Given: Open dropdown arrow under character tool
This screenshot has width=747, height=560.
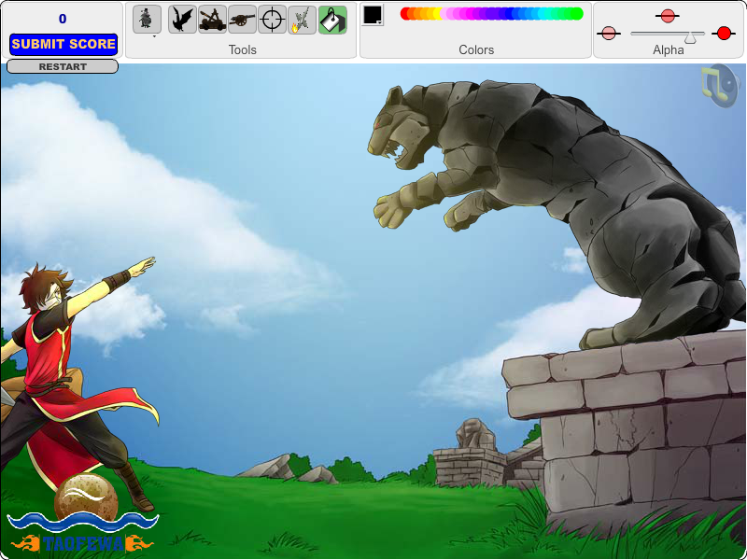Looking at the screenshot, I should pyautogui.click(x=154, y=36).
